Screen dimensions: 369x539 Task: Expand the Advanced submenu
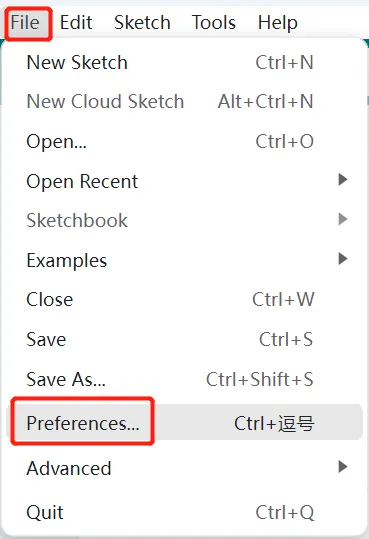tap(184, 468)
